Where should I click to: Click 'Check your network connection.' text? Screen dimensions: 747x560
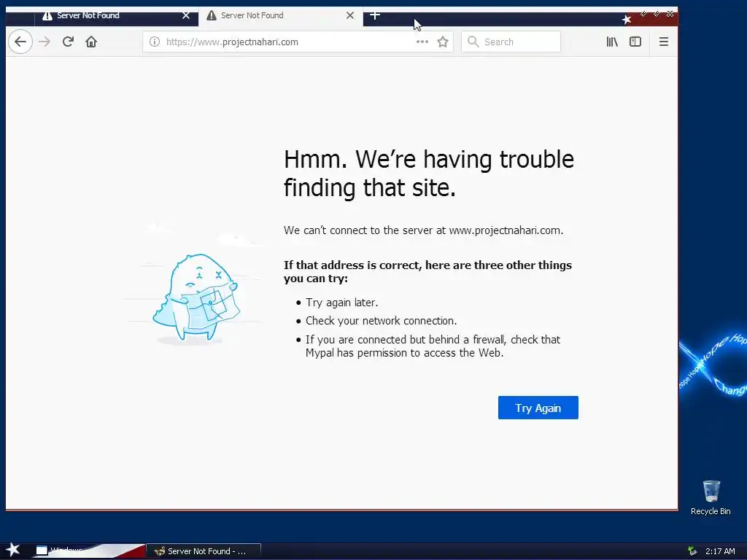pos(381,321)
